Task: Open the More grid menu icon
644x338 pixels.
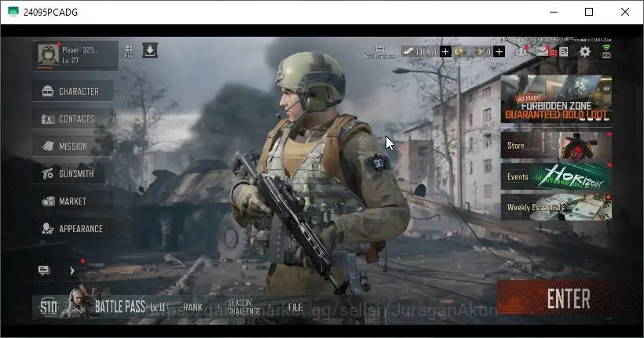Action: click(x=129, y=51)
